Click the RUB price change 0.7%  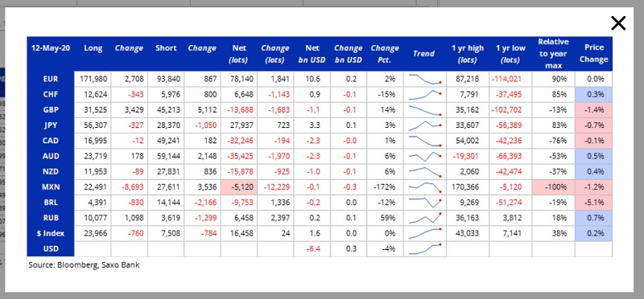tap(593, 218)
